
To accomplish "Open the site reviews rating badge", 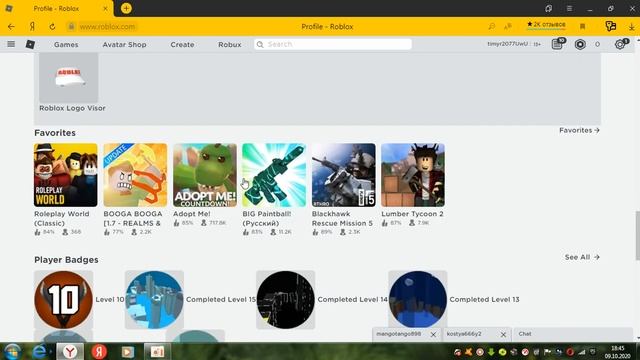I will 546,25.
